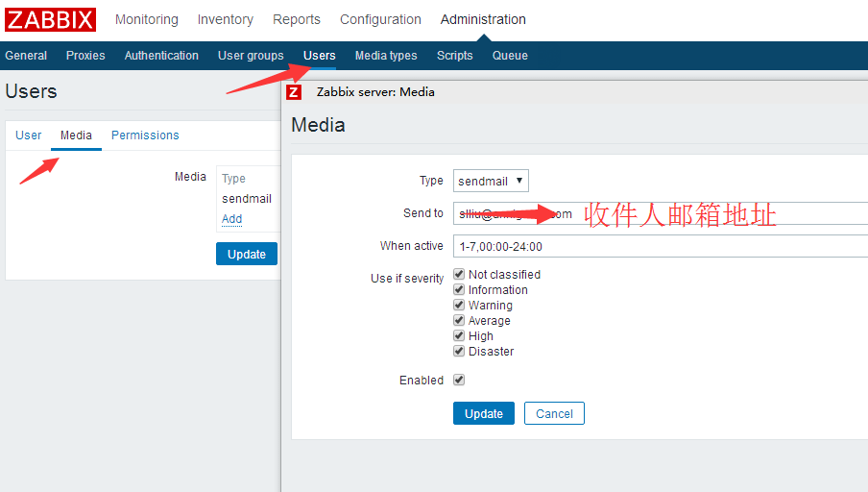Open the Type sendmail dropdown
868x492 pixels.
491,181
